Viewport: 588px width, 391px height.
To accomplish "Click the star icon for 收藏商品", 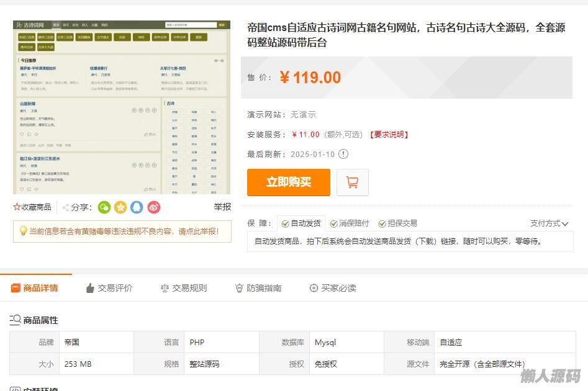I will tap(17, 207).
